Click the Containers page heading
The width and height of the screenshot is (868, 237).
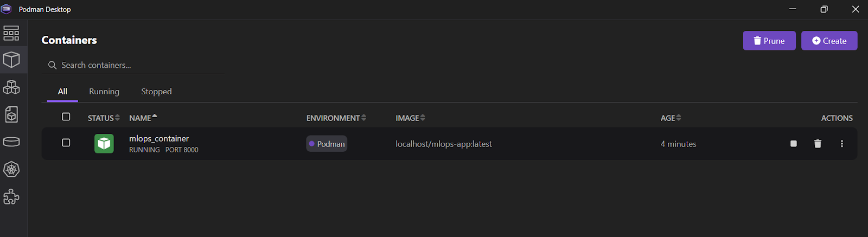click(x=69, y=40)
